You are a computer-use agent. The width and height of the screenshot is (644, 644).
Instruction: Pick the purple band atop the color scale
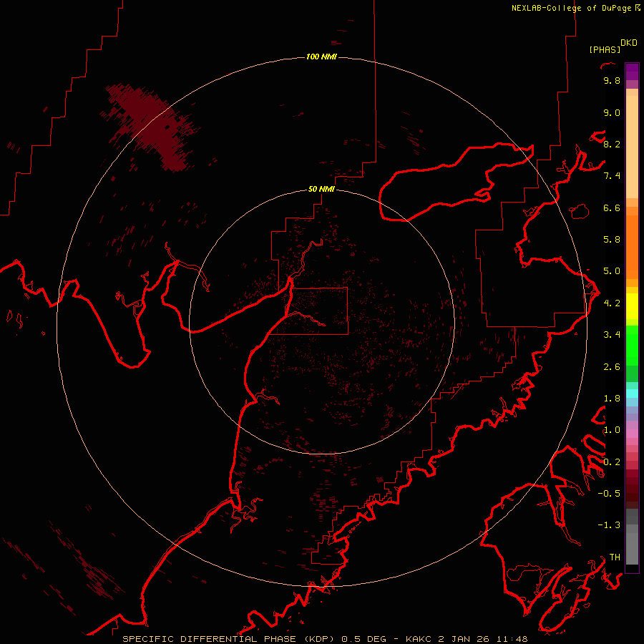(x=632, y=72)
